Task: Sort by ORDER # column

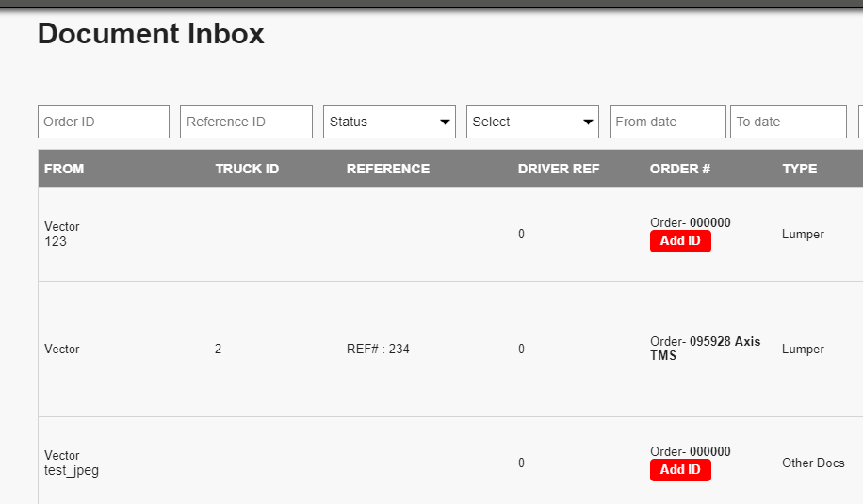Action: [x=680, y=169]
